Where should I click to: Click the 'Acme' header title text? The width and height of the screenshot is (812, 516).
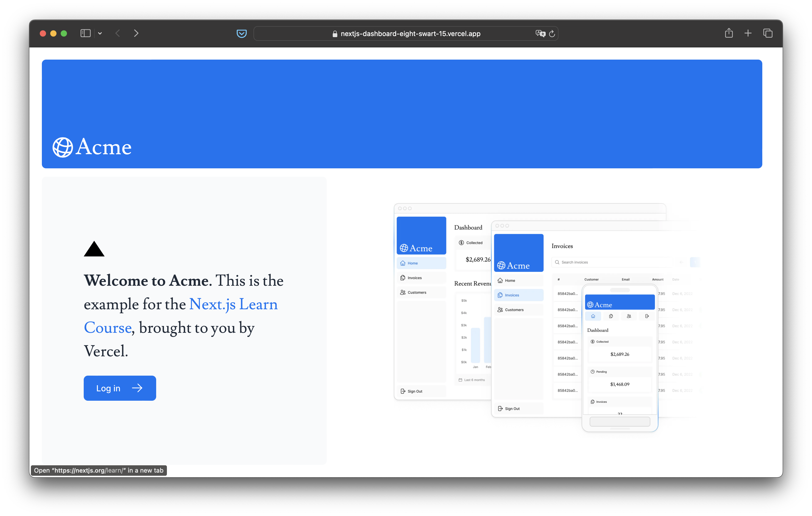[x=104, y=147]
